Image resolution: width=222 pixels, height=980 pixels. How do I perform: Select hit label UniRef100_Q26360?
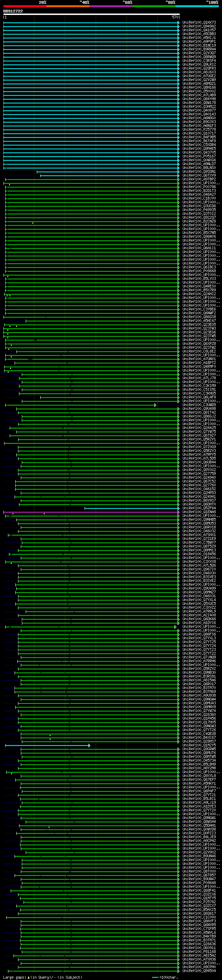pos(199,715)
